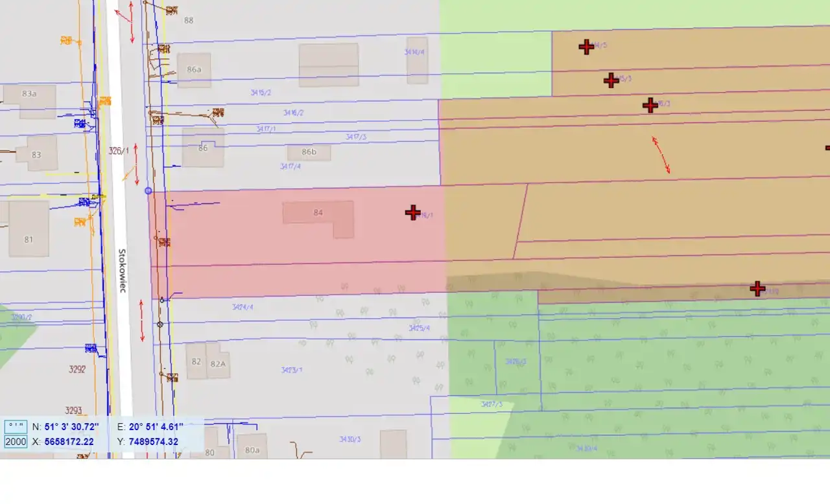Click the X coordinate value 5658172.22

(x=69, y=442)
